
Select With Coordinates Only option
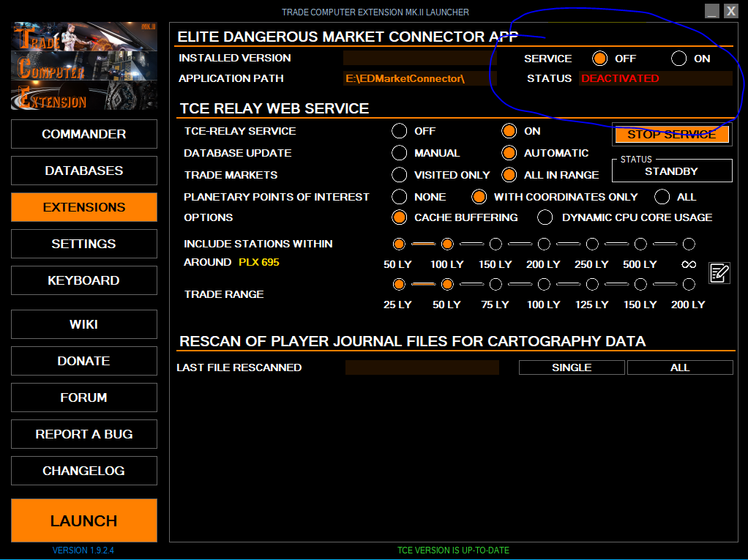[x=479, y=196]
